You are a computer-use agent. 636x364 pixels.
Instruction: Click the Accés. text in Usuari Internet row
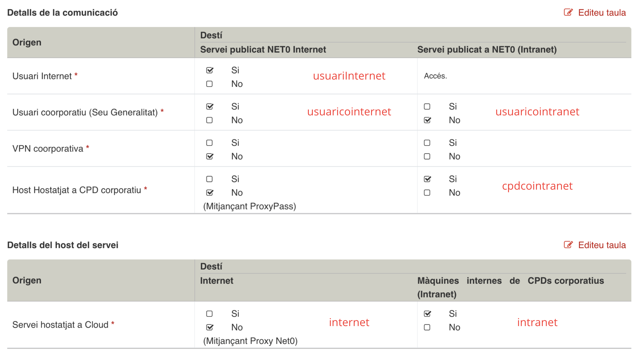tap(435, 76)
